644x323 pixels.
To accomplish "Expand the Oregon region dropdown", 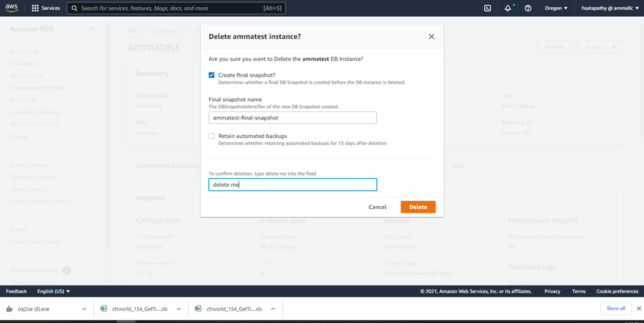I will (x=556, y=8).
